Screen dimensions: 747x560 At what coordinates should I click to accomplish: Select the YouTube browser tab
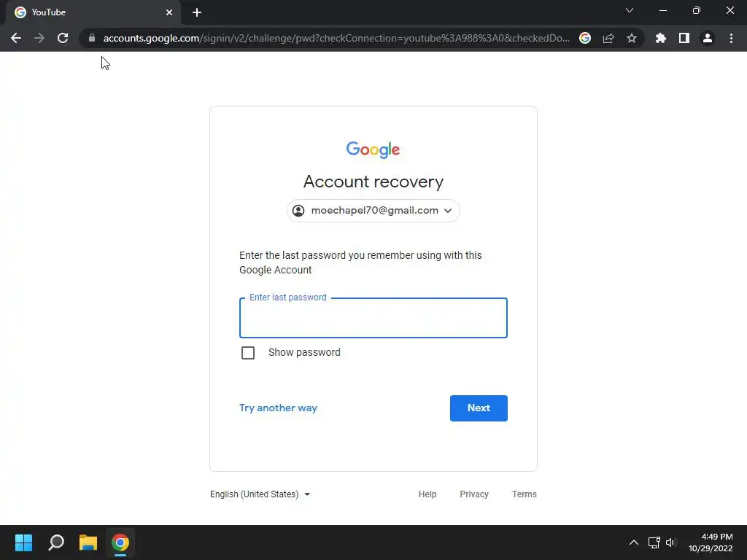93,13
